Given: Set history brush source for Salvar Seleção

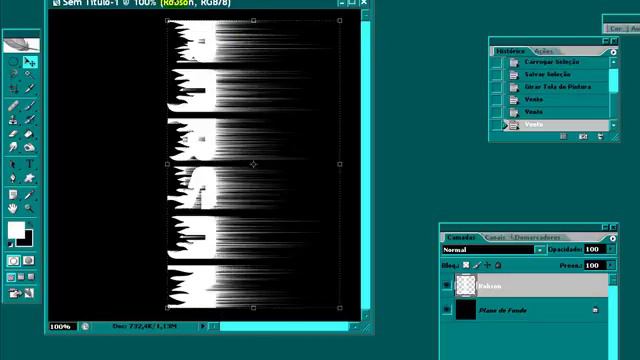Looking at the screenshot, I should point(496,75).
